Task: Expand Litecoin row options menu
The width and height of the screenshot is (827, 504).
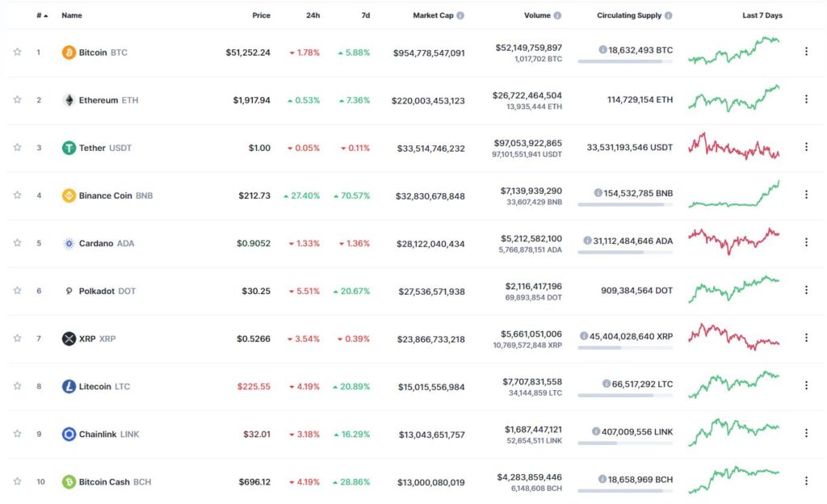Action: point(806,385)
